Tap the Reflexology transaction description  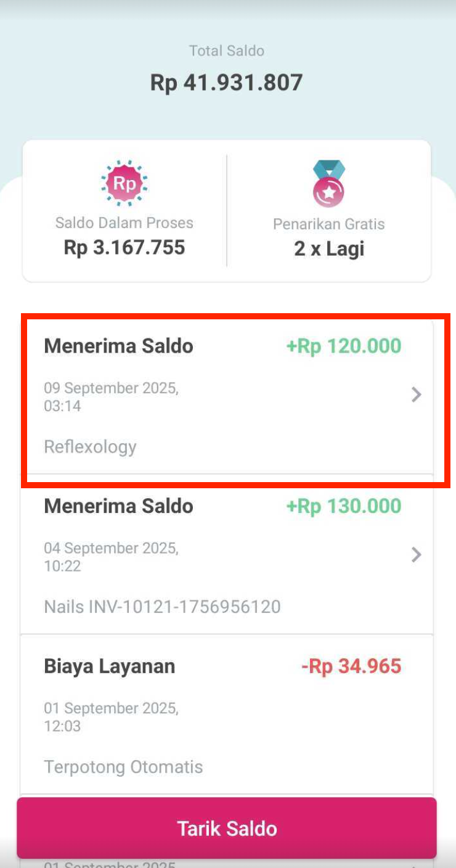coord(90,446)
